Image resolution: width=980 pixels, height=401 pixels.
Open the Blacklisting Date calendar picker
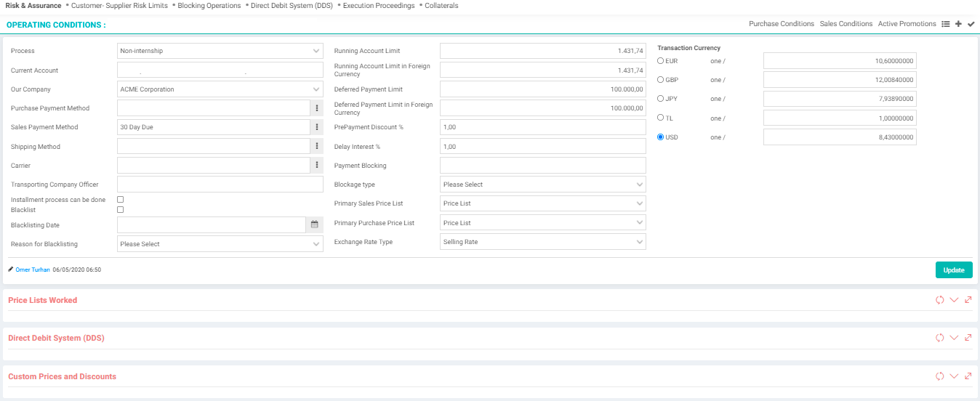pyautogui.click(x=315, y=224)
